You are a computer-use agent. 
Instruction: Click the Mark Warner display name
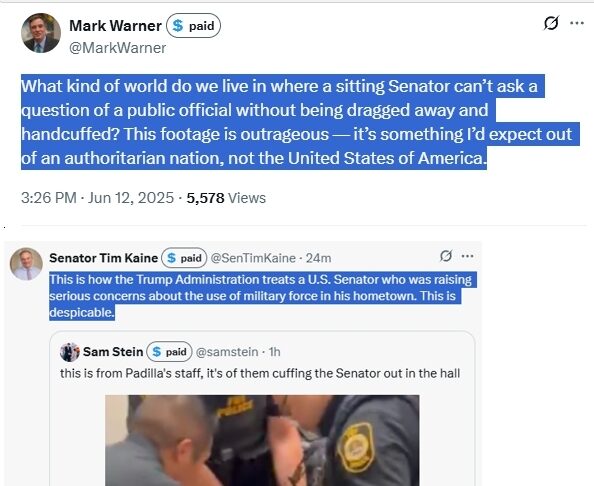tap(116, 26)
